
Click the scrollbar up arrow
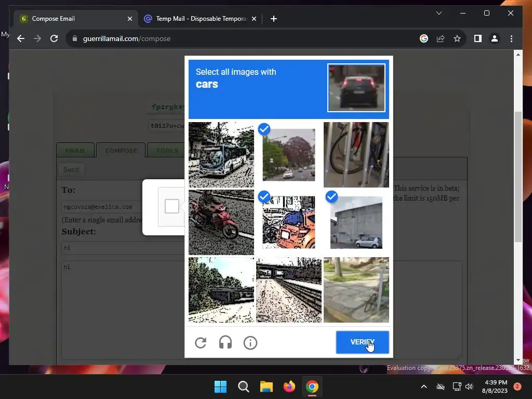[x=518, y=54]
